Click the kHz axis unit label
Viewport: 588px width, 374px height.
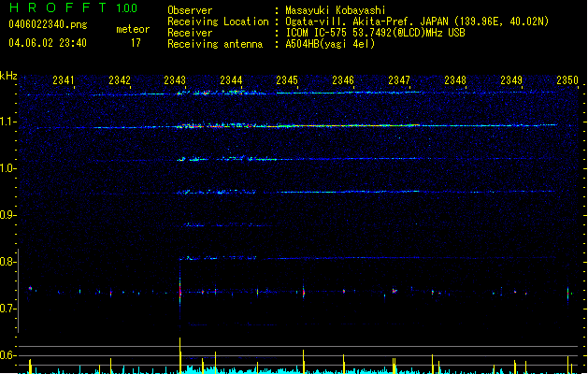pyautogui.click(x=8, y=76)
